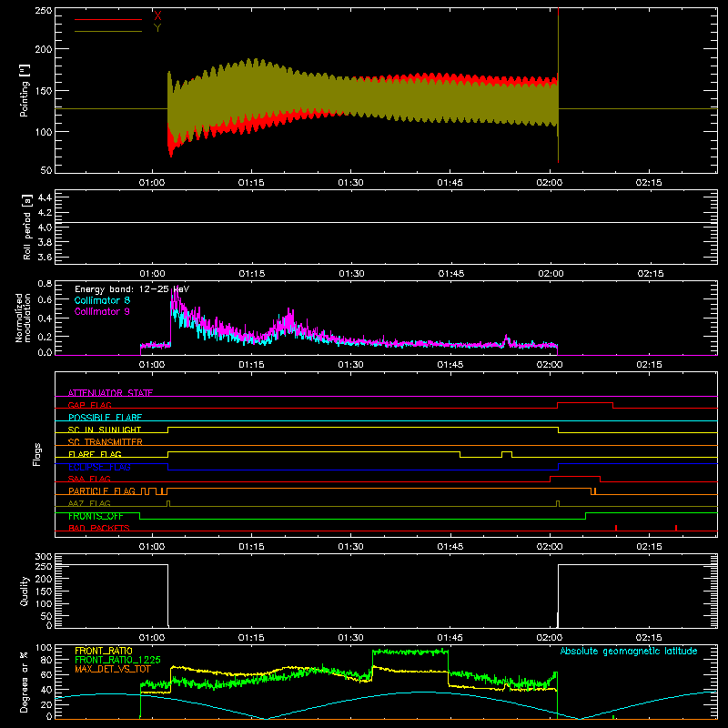The width and height of the screenshot is (728, 728).
Task: Click 'Absolute geomagnetic latitude' label
Action: (x=629, y=652)
